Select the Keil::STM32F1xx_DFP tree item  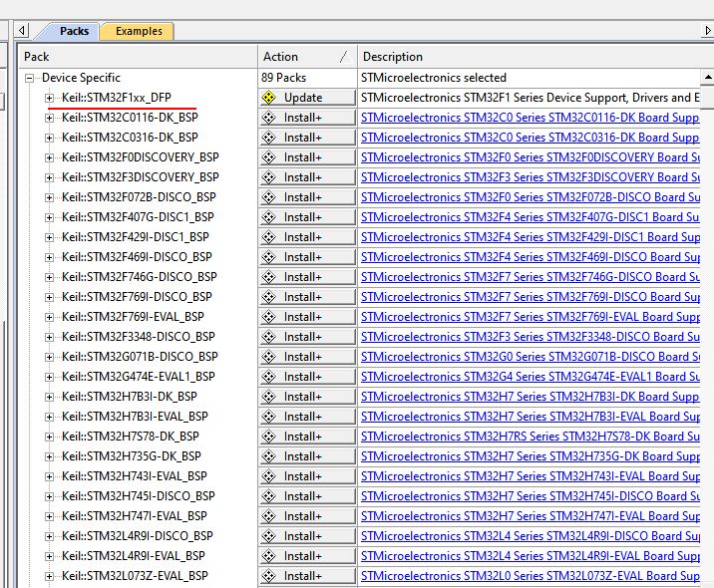pyautogui.click(x=117, y=98)
